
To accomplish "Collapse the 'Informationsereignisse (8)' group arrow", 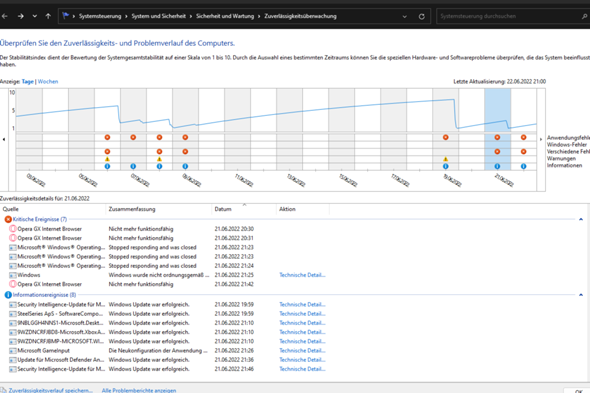I will 581,295.
